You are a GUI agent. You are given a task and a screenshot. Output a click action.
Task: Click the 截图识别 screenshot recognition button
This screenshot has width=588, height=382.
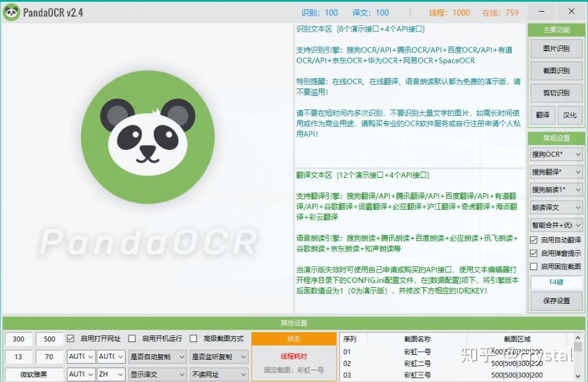click(x=556, y=71)
